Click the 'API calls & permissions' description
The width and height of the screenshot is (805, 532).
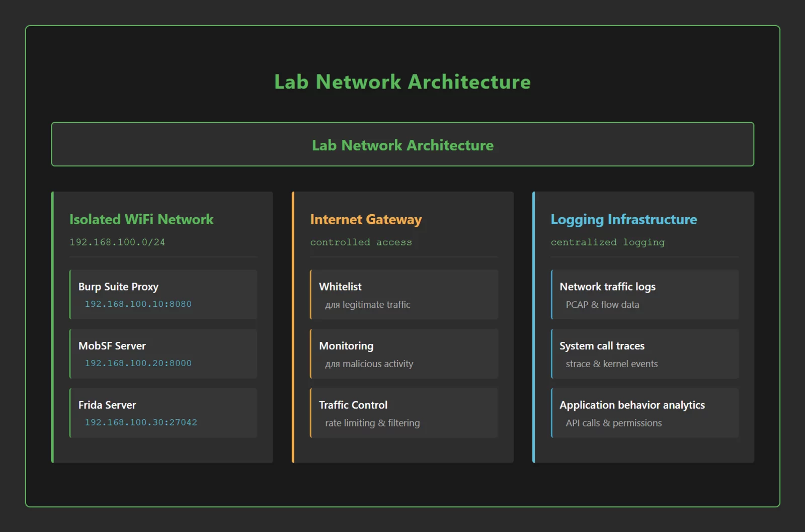pos(614,423)
